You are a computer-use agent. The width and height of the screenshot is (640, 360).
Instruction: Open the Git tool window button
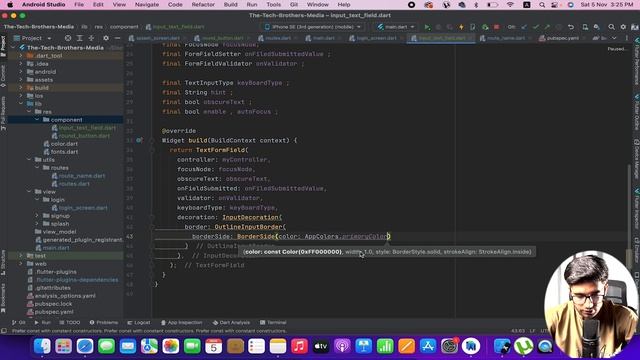coord(18,322)
